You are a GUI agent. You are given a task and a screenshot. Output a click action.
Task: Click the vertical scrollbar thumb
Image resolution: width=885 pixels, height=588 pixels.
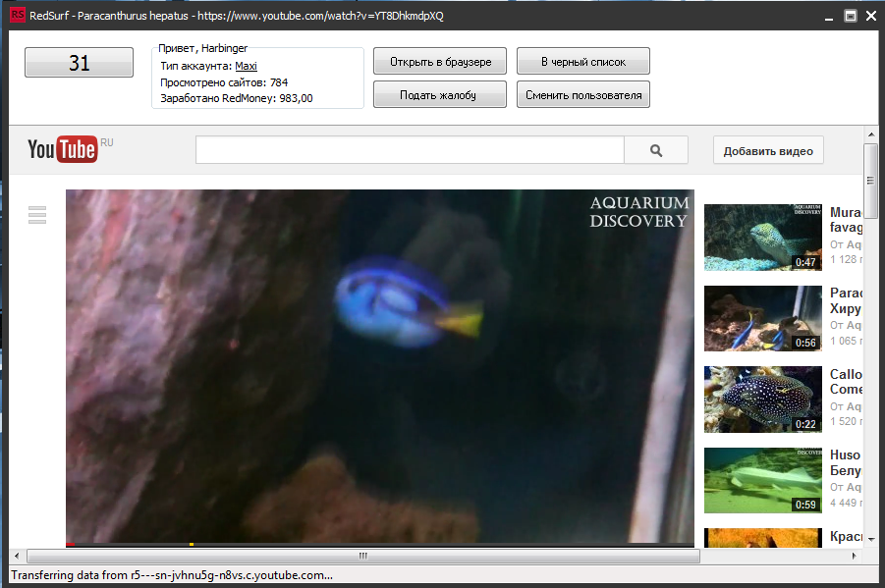click(x=871, y=182)
